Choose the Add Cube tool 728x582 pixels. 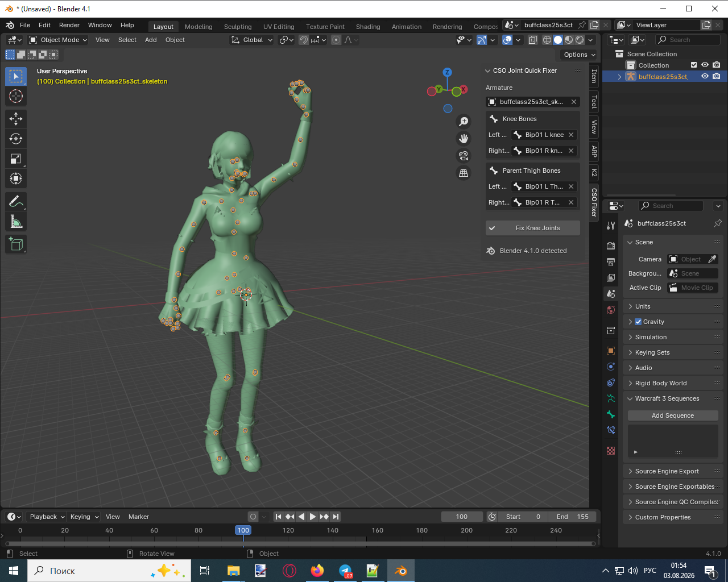(x=16, y=244)
